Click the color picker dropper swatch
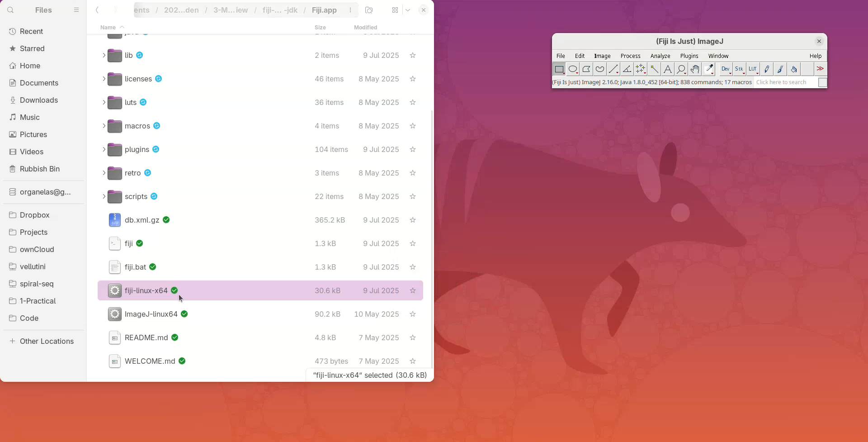Screen dimensions: 868x442 (x=709, y=69)
